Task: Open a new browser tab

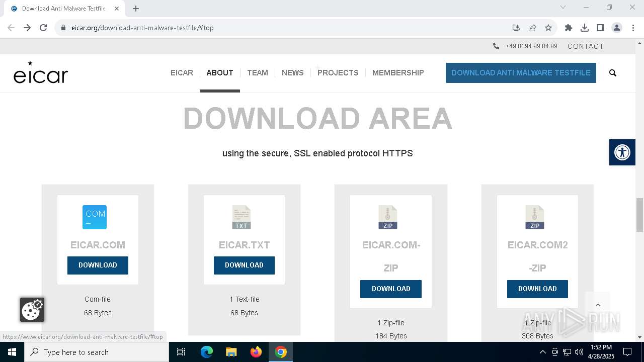Action: click(136, 9)
